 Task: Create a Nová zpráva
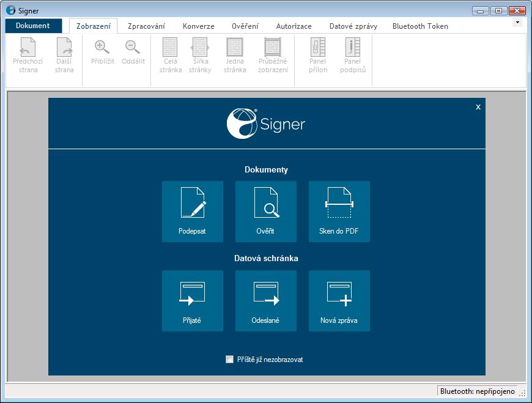(x=339, y=300)
